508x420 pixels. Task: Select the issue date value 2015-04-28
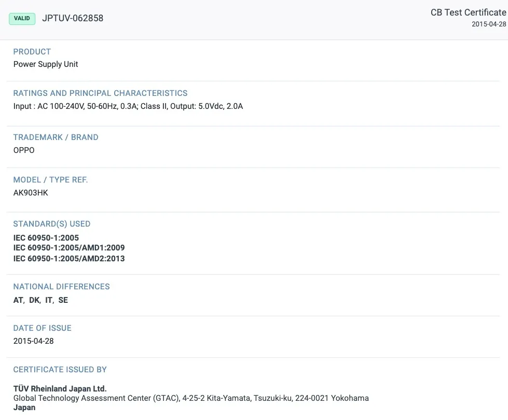[33, 341]
